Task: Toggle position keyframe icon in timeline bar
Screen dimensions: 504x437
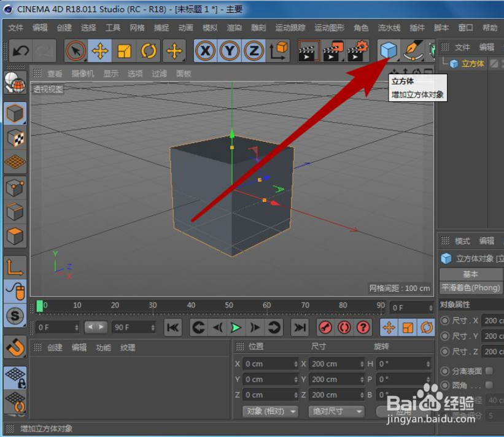Action: pos(389,328)
